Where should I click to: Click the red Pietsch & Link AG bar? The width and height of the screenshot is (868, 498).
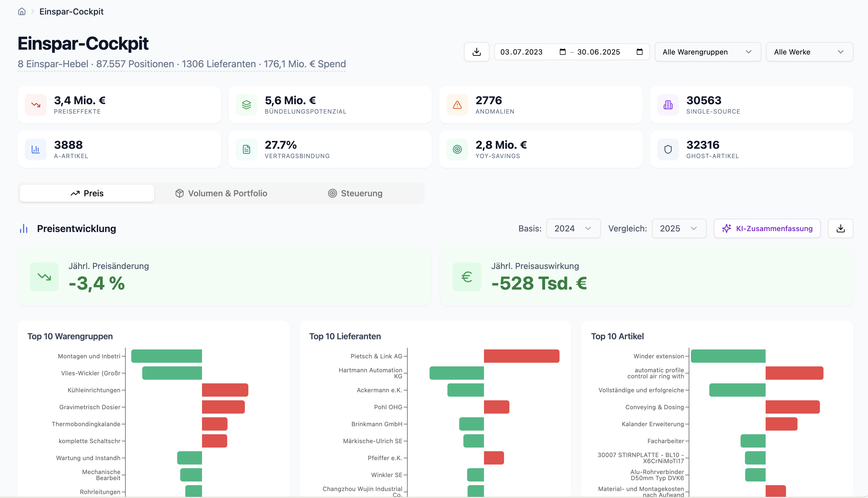(x=521, y=356)
